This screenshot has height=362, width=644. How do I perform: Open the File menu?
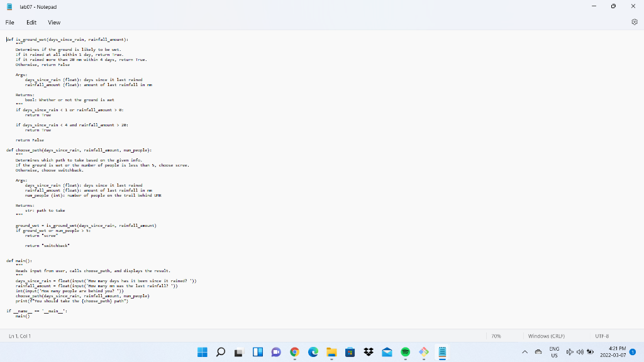9,22
